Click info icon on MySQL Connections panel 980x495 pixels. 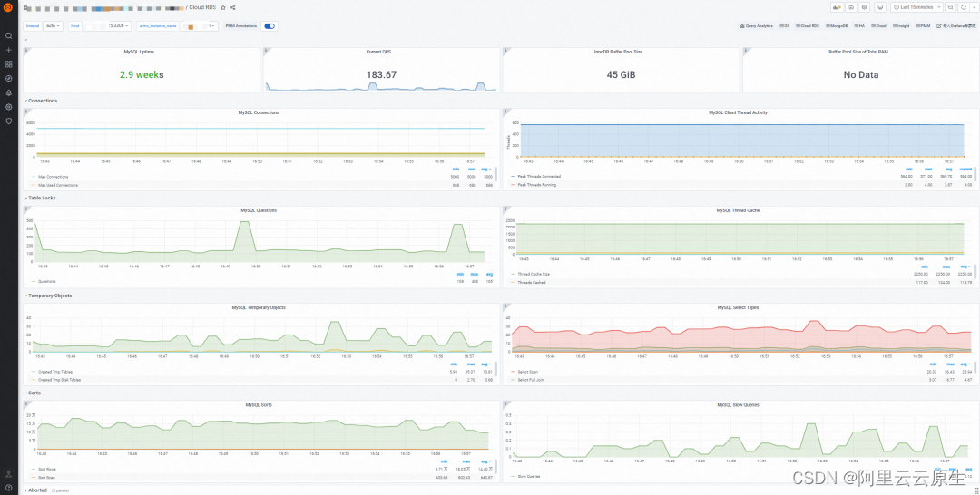(x=25, y=111)
